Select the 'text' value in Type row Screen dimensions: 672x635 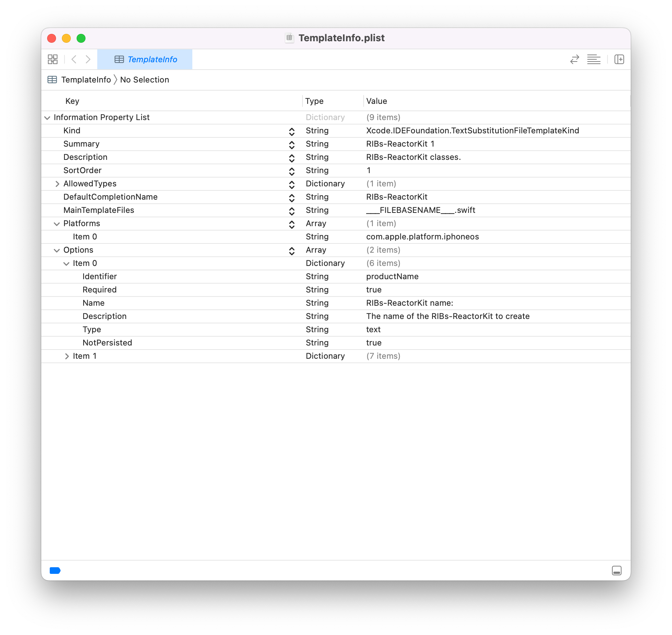[373, 329]
